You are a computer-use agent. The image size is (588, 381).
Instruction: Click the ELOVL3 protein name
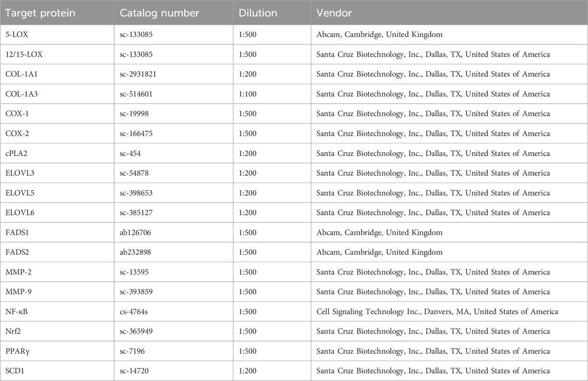click(x=20, y=173)
